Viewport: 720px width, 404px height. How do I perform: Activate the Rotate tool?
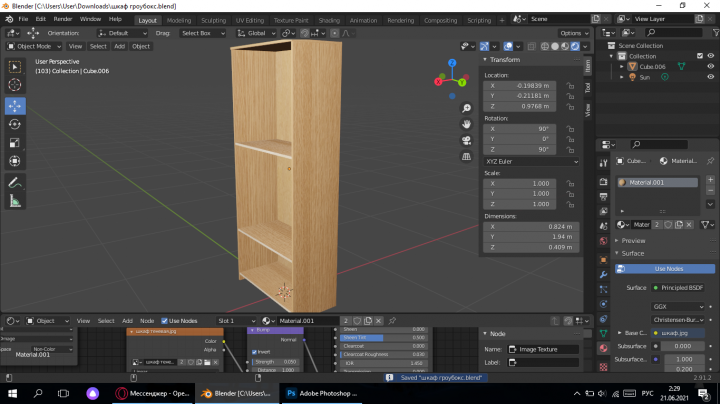pyautogui.click(x=15, y=124)
